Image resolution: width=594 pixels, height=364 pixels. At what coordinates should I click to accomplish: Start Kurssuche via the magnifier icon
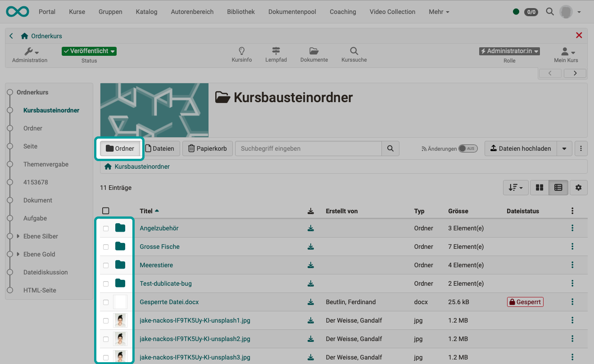[354, 54]
